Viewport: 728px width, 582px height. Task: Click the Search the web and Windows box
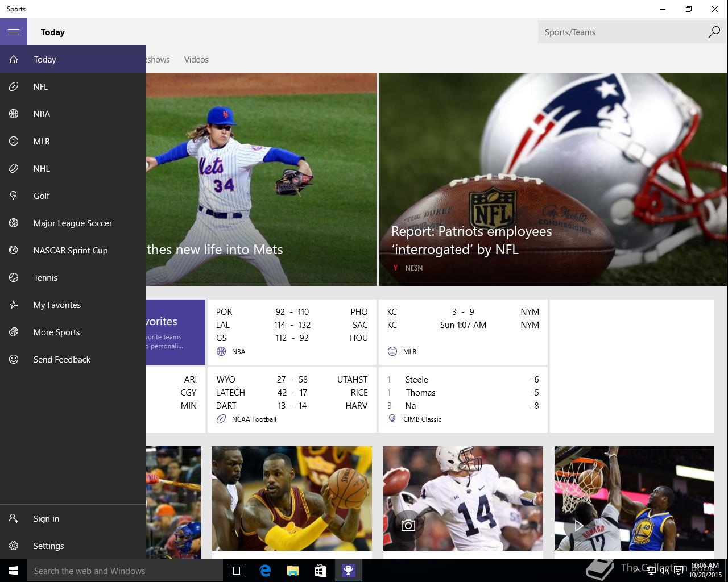pyautogui.click(x=125, y=571)
